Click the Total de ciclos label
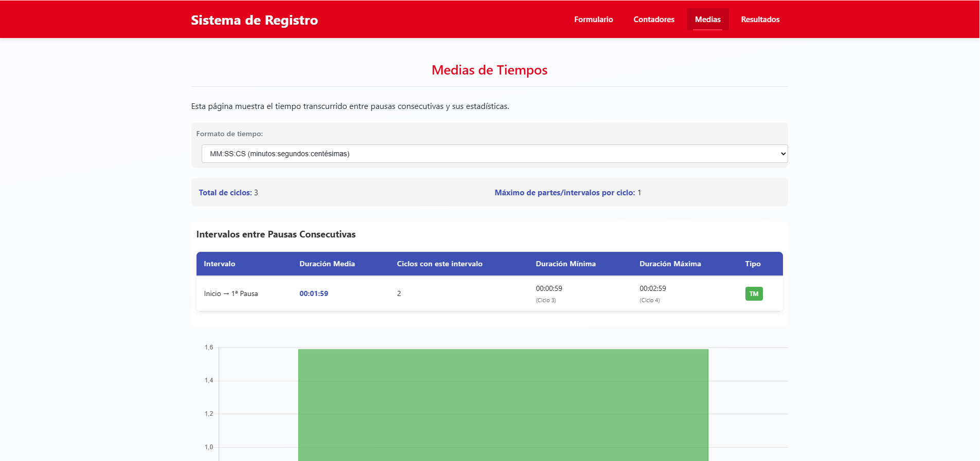The image size is (980, 461). (225, 193)
